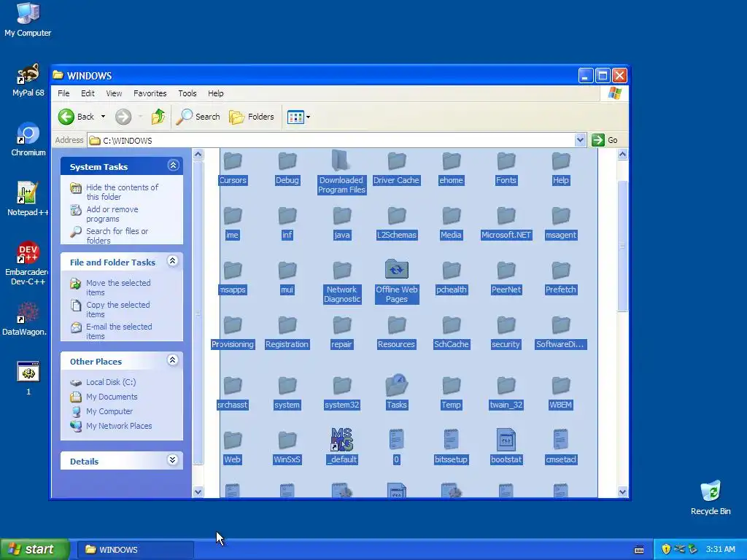The image size is (747, 560).
Task: Select the Offline Web Pages folder
Action: (396, 281)
